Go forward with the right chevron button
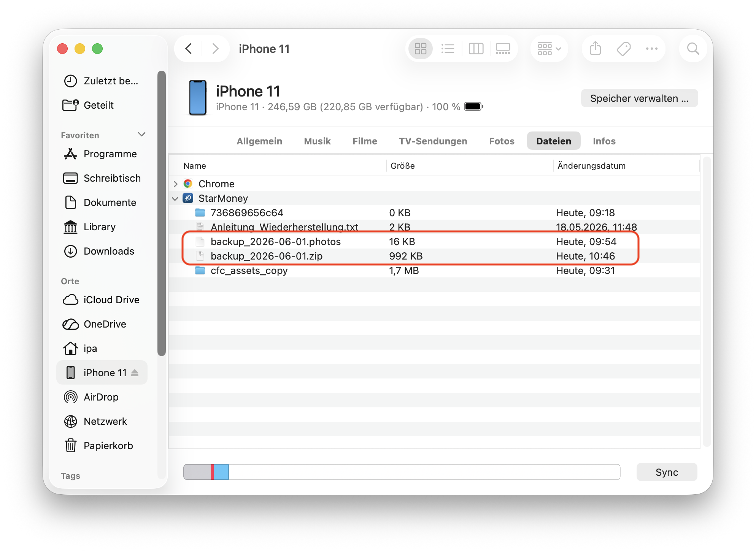This screenshot has height=551, width=756. tap(215, 49)
